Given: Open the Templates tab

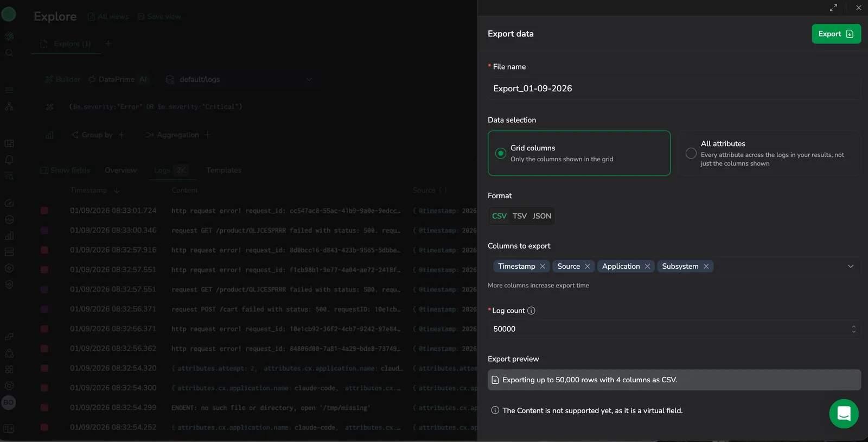Looking at the screenshot, I should point(224,170).
